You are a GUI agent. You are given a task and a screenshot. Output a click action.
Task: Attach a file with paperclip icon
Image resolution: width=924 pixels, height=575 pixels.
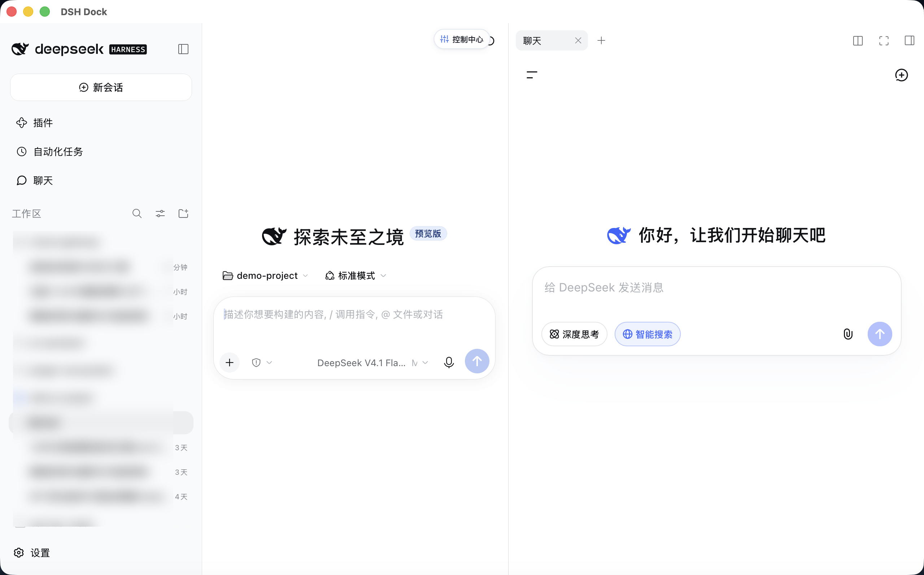pyautogui.click(x=847, y=334)
